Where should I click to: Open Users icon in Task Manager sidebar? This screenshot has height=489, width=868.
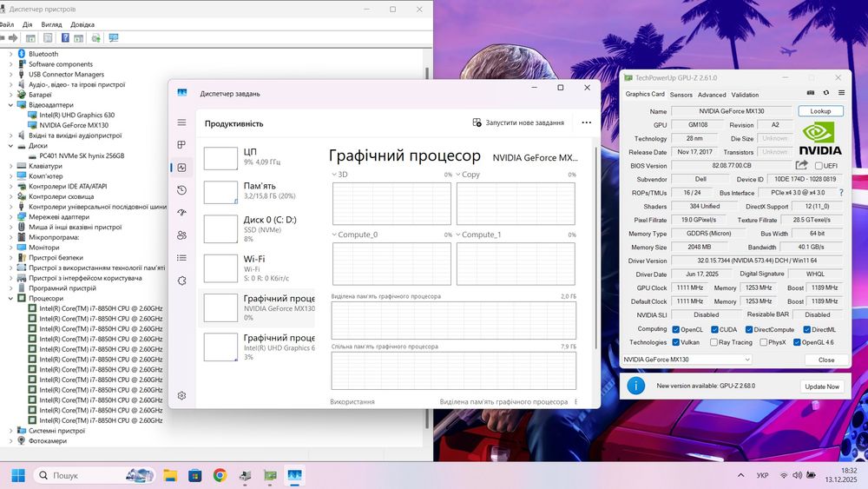[181, 235]
